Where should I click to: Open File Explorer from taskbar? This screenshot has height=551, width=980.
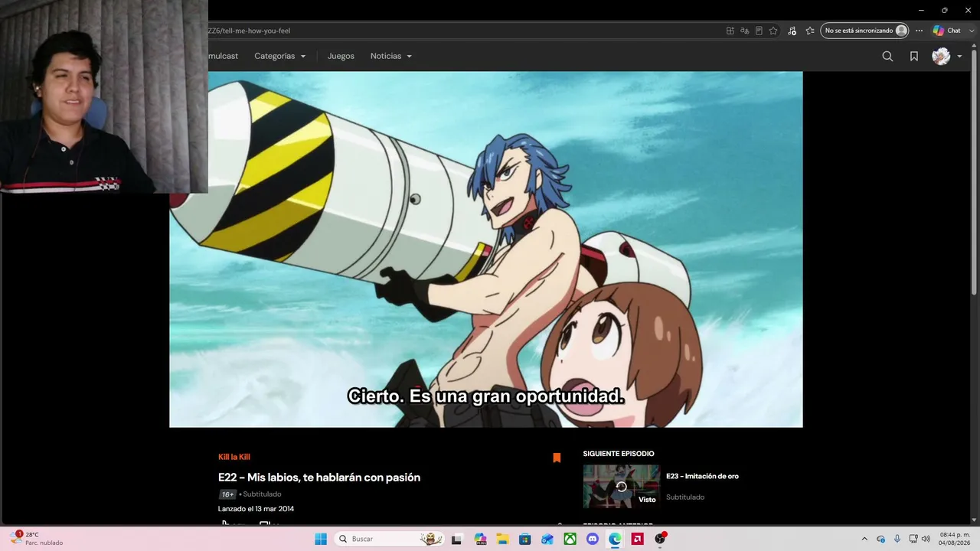coord(502,539)
